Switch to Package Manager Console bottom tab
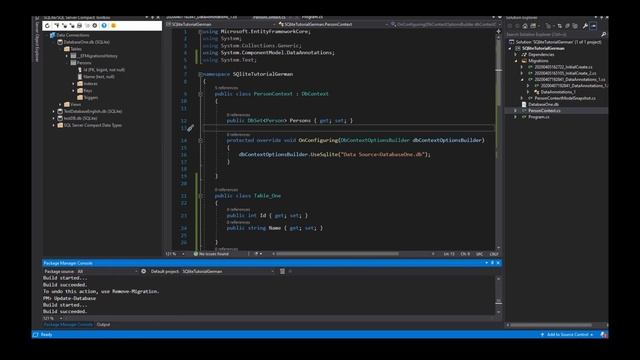The width and height of the screenshot is (640, 360). pos(68,324)
